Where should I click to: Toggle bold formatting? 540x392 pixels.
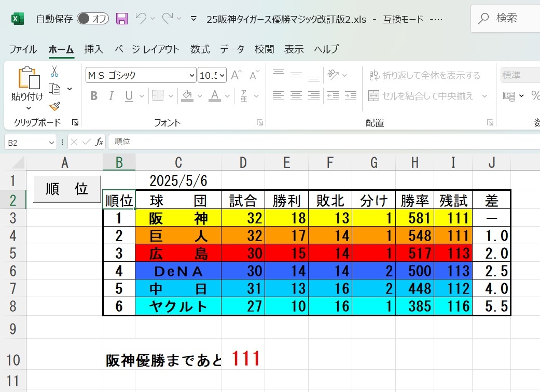tap(94, 96)
